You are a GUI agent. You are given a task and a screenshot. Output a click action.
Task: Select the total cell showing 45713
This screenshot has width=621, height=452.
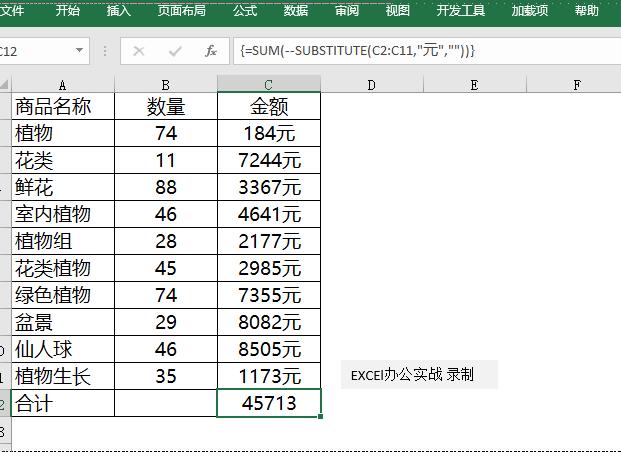[269, 403]
